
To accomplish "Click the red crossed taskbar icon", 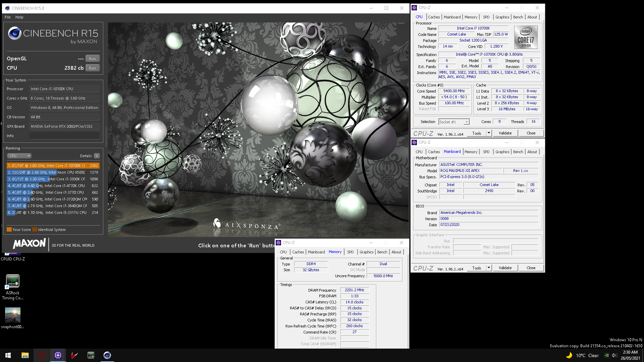I will point(42,355).
